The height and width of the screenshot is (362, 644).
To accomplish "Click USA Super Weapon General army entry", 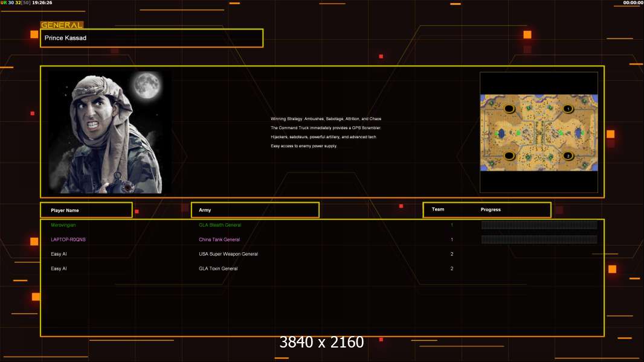I will click(228, 254).
